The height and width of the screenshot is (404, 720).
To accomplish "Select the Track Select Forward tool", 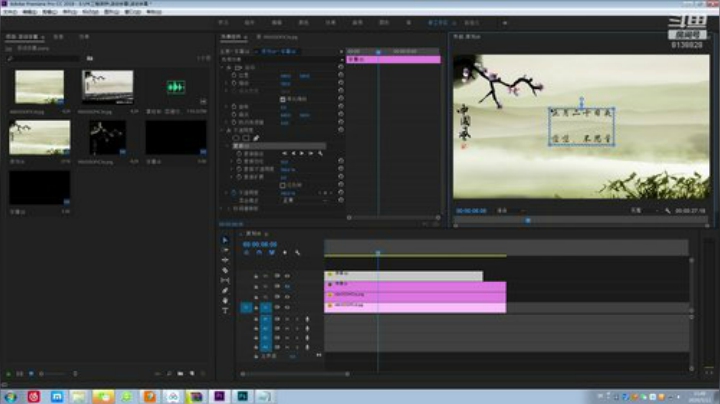I will (x=225, y=250).
